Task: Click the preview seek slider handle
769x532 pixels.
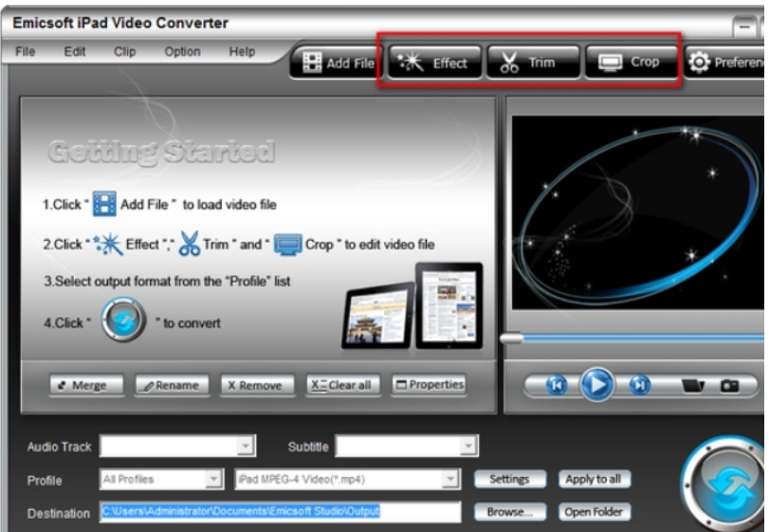Action: [x=511, y=338]
